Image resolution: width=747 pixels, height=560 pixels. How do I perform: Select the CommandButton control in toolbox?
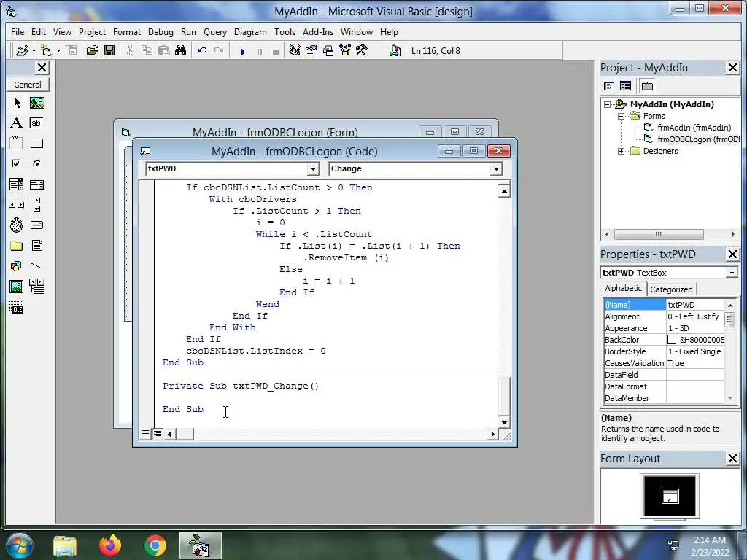(x=36, y=144)
